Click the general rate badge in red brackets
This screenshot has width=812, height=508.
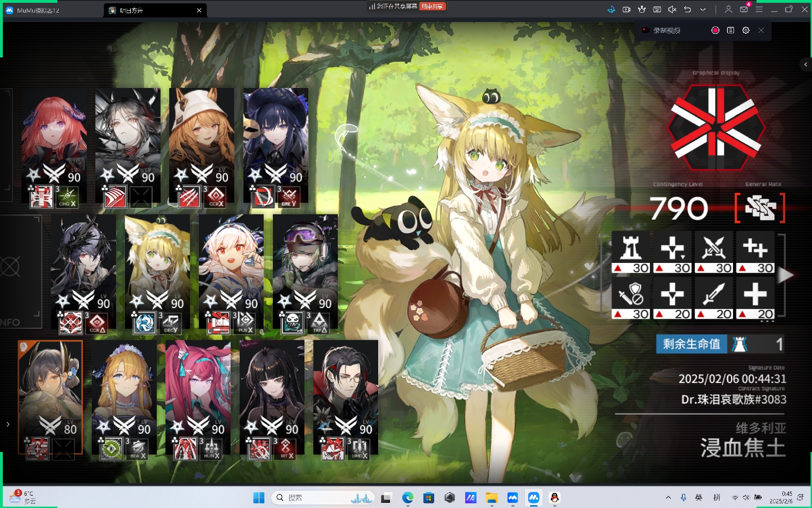click(760, 208)
